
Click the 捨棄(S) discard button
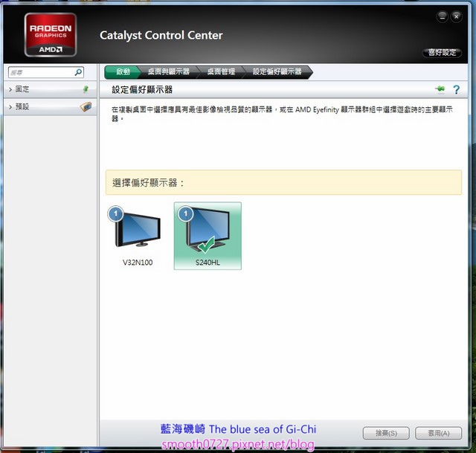click(x=386, y=433)
